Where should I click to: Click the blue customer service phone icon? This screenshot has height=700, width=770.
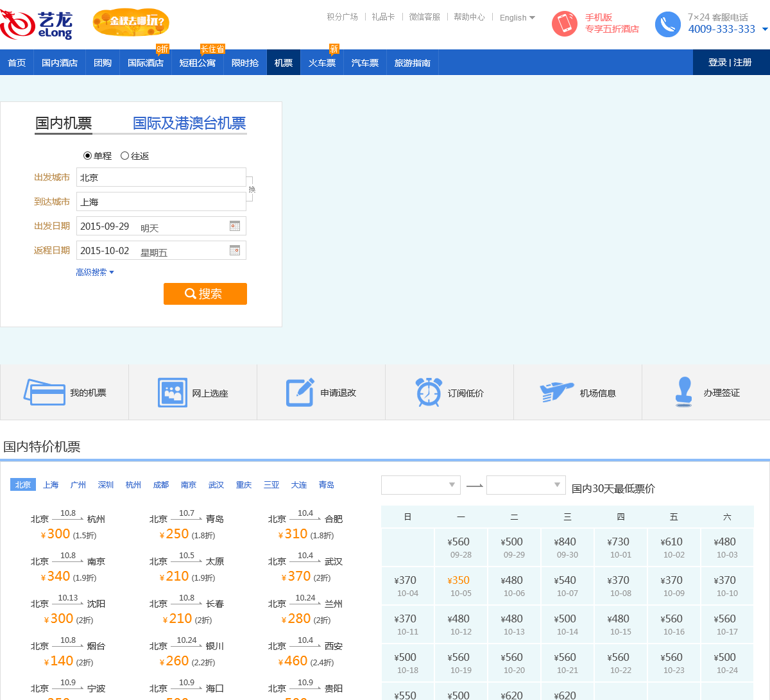(x=668, y=24)
